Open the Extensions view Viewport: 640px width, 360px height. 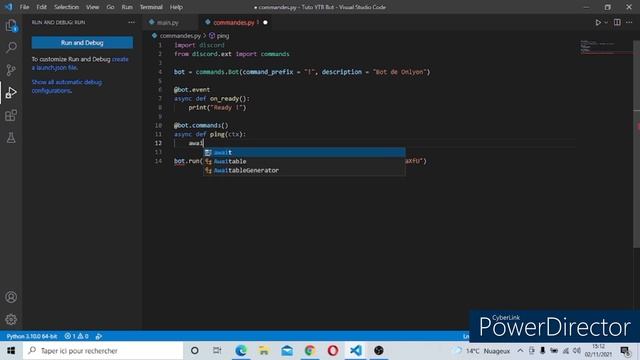click(x=11, y=115)
